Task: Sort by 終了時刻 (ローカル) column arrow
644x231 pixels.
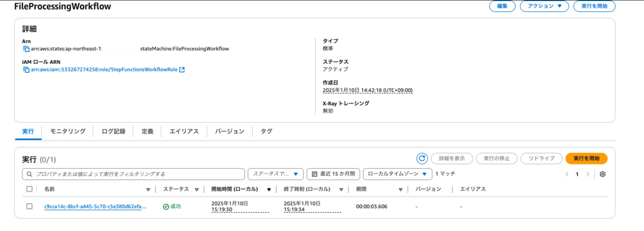Action: pyautogui.click(x=341, y=189)
